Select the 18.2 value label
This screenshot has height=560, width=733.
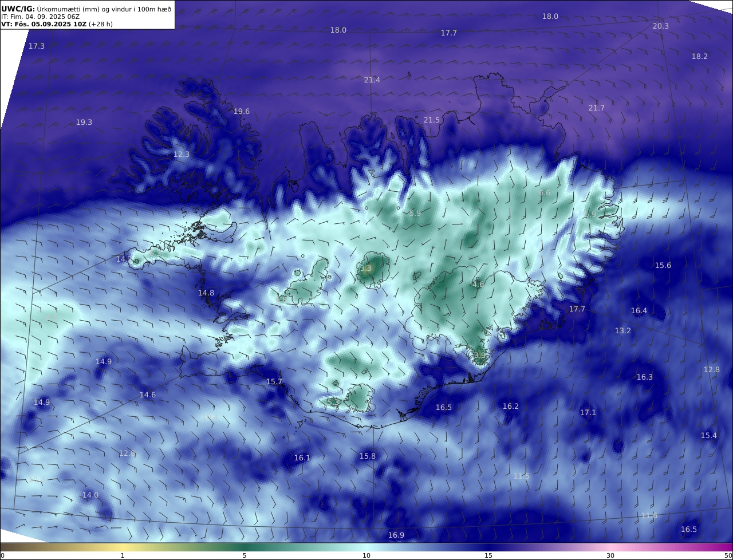point(700,56)
